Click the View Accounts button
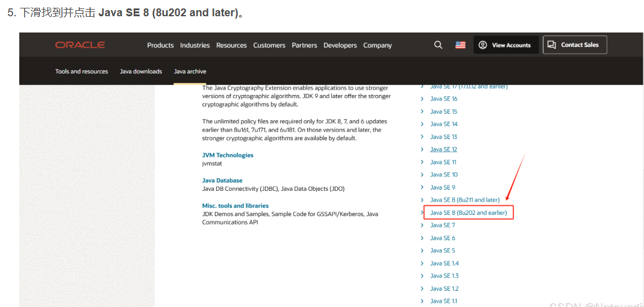 tap(505, 45)
